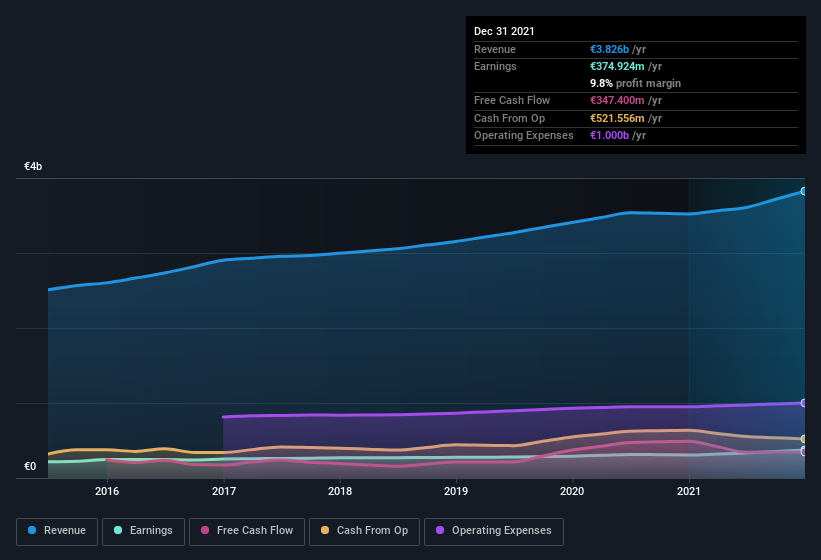Screen dimensions: 821x560
Task: Select the 2021 x-axis label
Action: (x=689, y=491)
